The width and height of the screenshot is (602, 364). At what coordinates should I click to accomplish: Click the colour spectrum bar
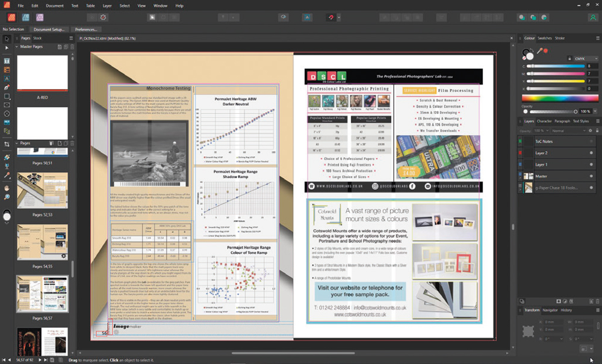(x=559, y=99)
